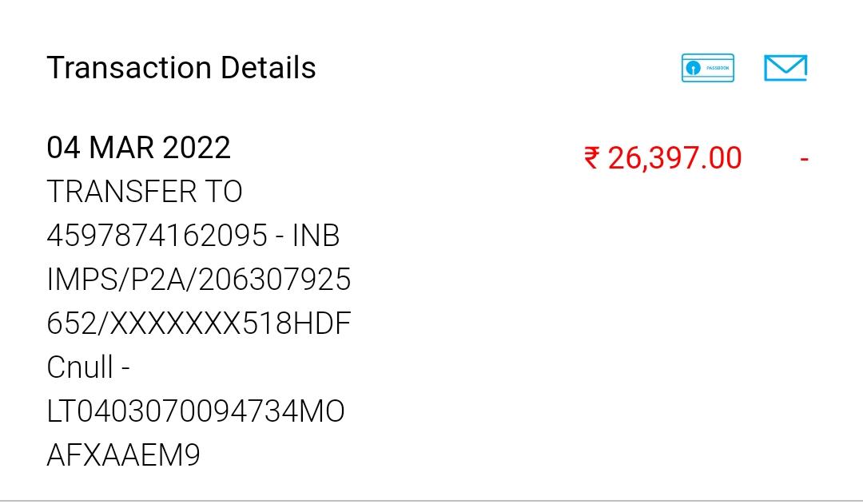This screenshot has height=504, width=863.
Task: Click the Cnull text line
Action: point(88,367)
